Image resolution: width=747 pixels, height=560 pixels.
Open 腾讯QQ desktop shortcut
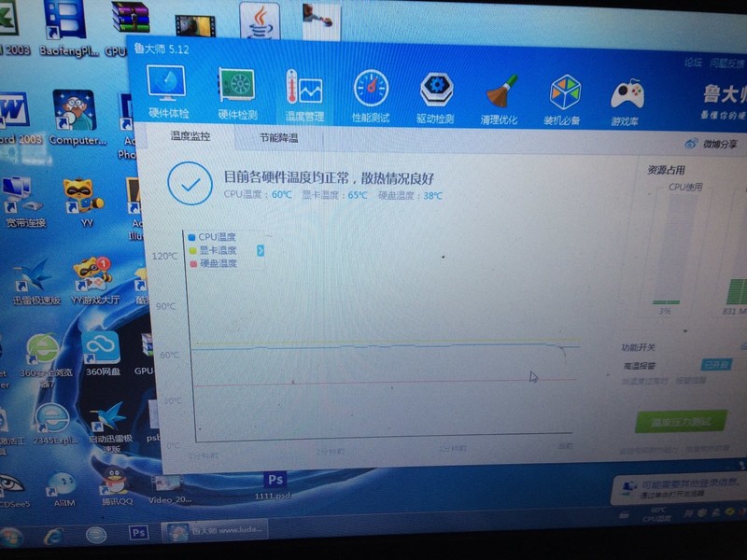click(116, 485)
